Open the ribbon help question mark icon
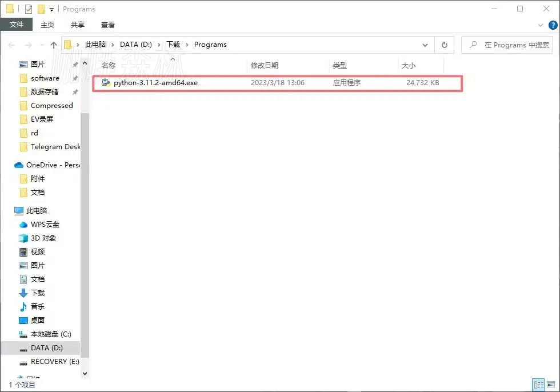Screen dimensions: 560x392 pyautogui.click(x=553, y=25)
